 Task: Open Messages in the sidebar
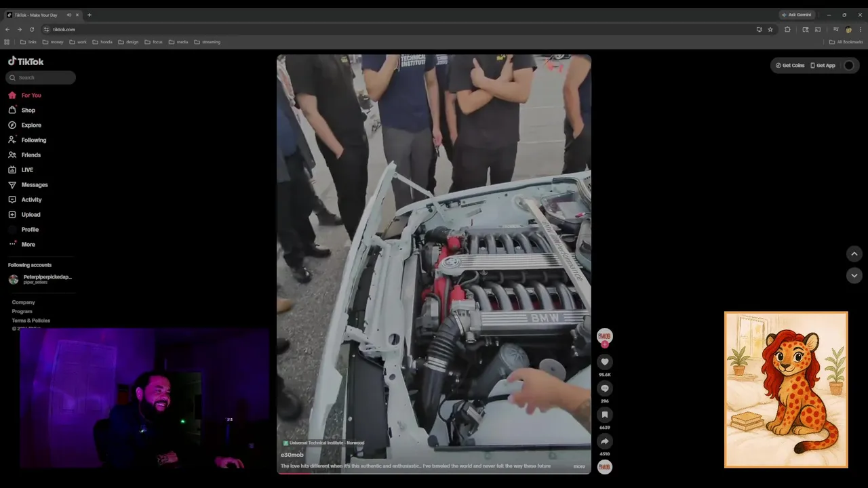point(28,185)
